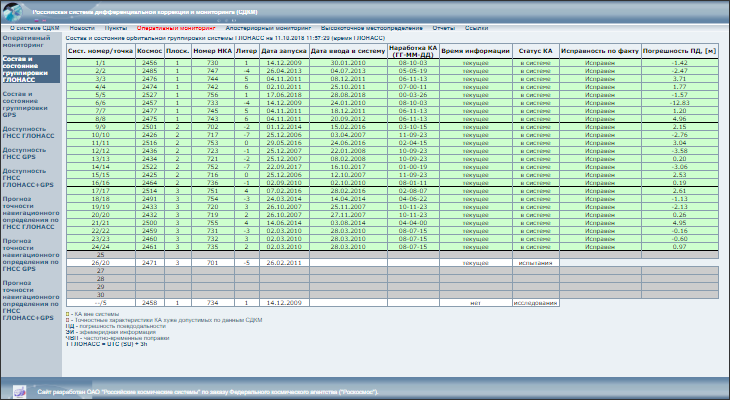The height and width of the screenshot is (400, 730).
Task: Click the 'Время информации' column header
Action: click(x=475, y=51)
